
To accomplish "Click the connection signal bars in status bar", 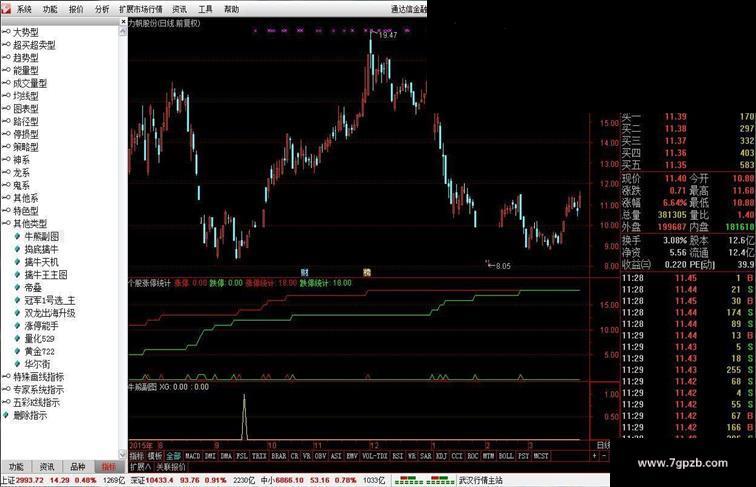I will (x=424, y=480).
